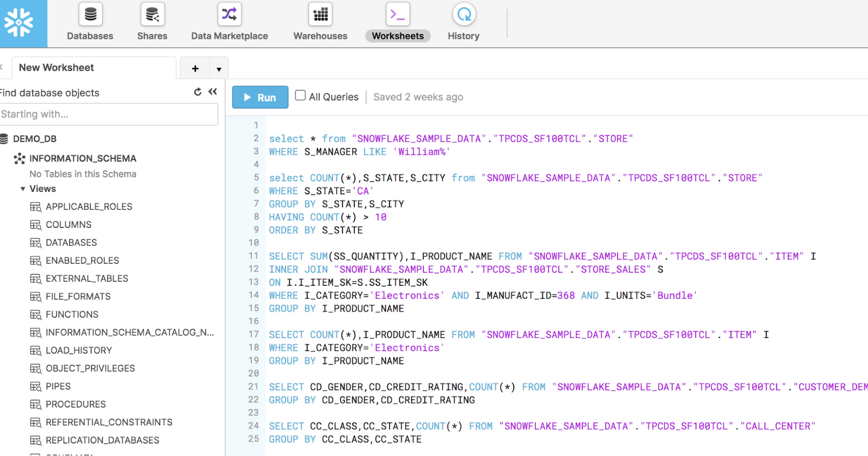Click the PIPES view icon
The height and width of the screenshot is (456, 868).
coord(36,387)
